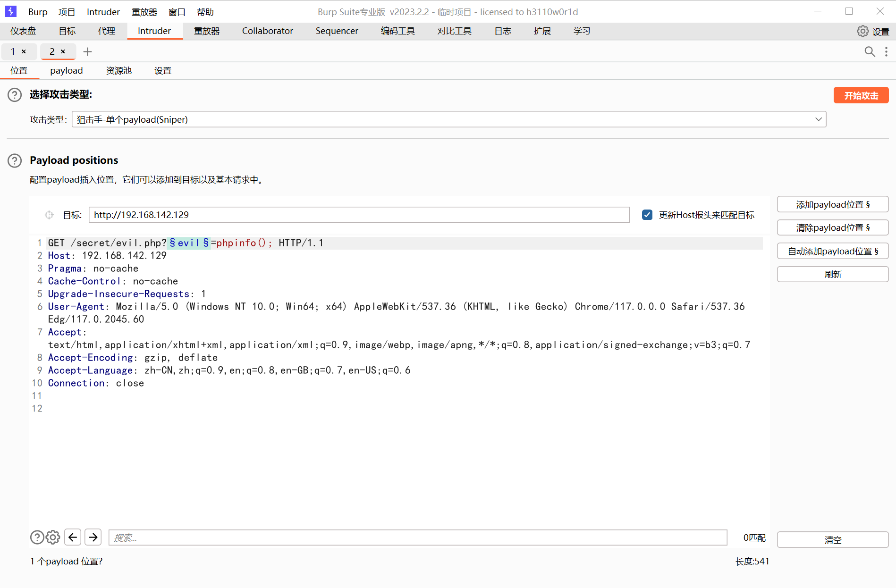Switch to the 代理 tab
The height and width of the screenshot is (588, 896).
tap(107, 31)
